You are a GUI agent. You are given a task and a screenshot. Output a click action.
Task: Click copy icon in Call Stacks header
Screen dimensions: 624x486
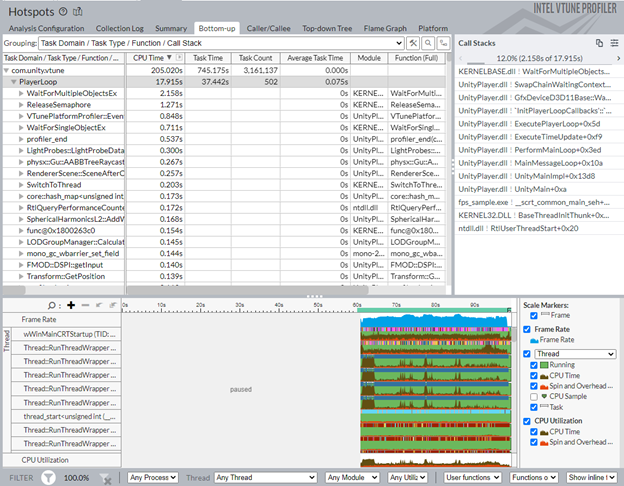click(599, 44)
